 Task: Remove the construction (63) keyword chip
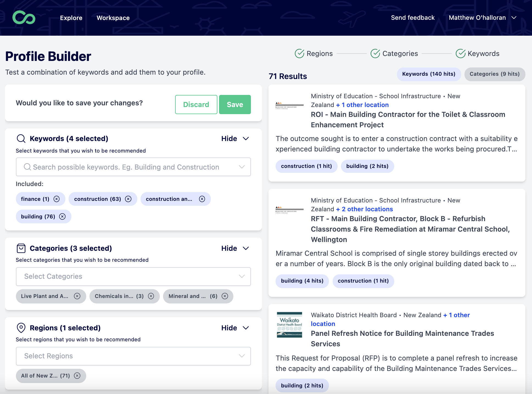click(x=128, y=199)
